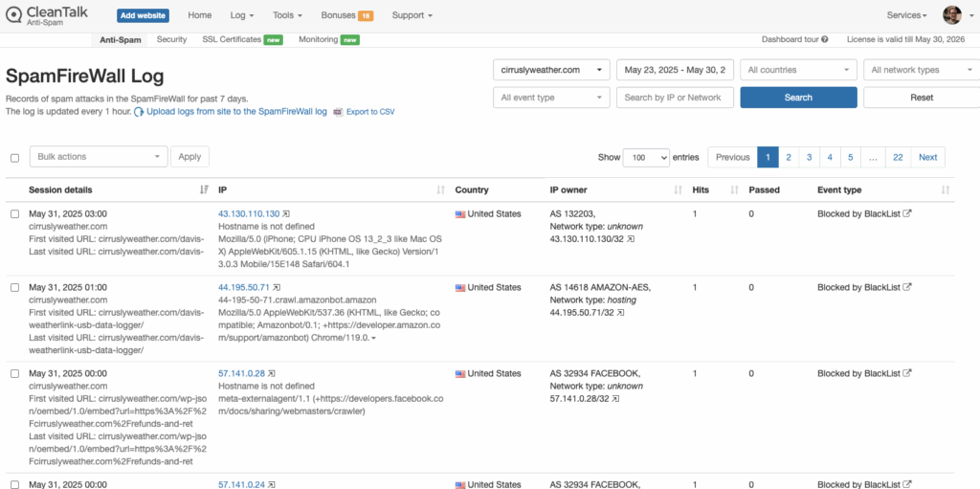Click the Dashboard tour help icon
This screenshot has width=980, height=489.
[825, 39]
